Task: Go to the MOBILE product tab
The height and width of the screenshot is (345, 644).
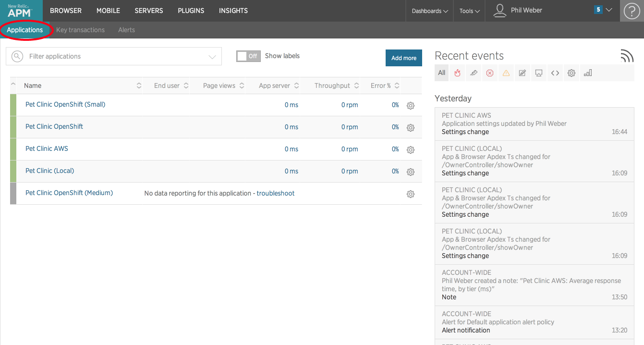Action: [108, 11]
